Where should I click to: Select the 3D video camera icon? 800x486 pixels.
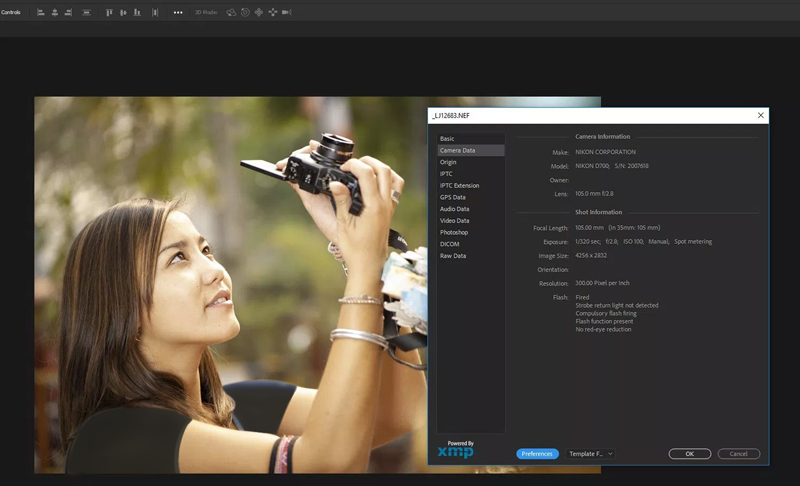(x=287, y=13)
